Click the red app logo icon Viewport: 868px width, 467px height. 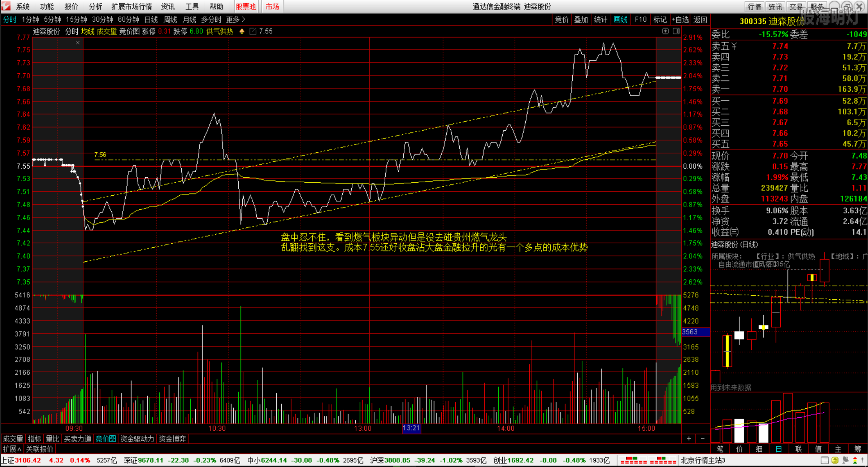tap(6, 6)
